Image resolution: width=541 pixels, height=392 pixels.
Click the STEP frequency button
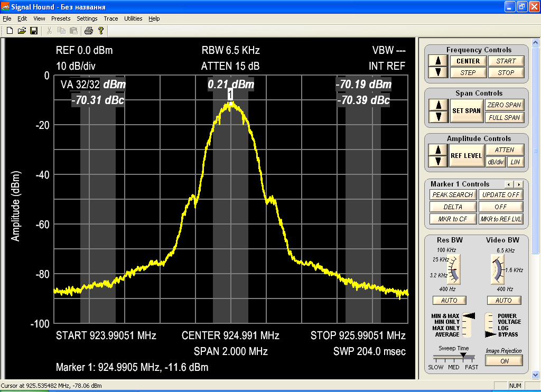click(x=468, y=73)
